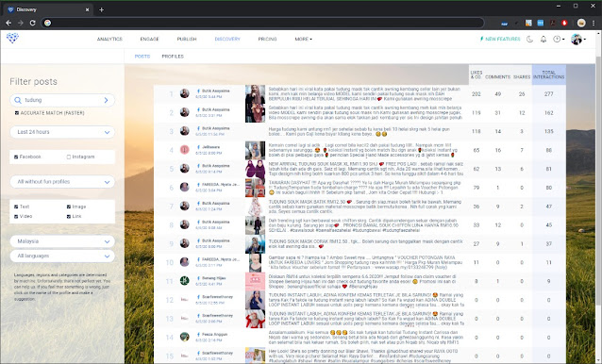Toggle the Text post type checkbox

click(x=16, y=207)
